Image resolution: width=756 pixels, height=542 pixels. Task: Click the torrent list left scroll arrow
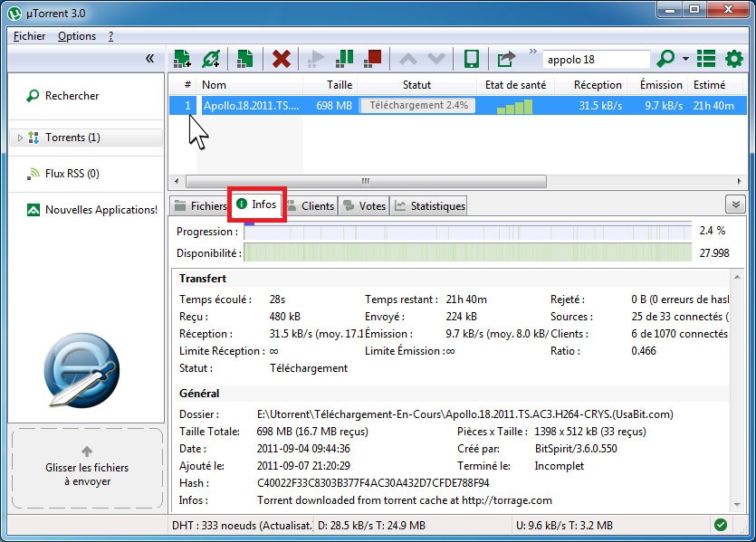tap(177, 181)
